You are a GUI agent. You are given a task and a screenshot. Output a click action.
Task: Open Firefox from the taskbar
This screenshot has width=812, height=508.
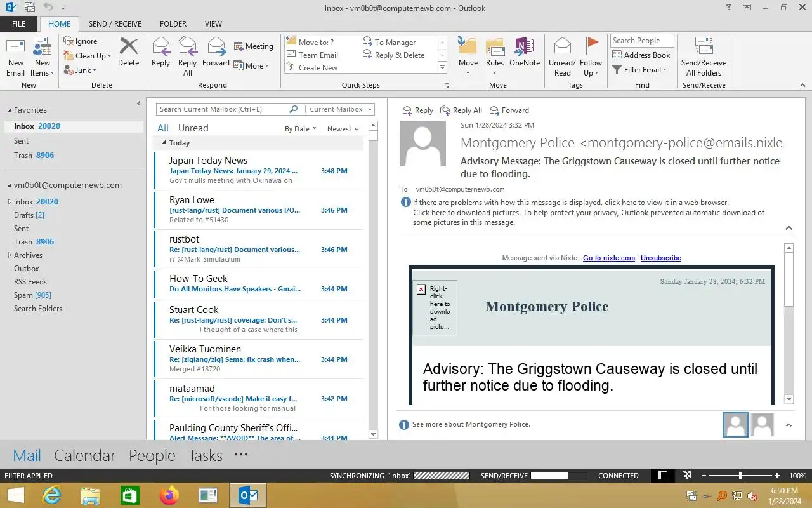[x=169, y=495]
